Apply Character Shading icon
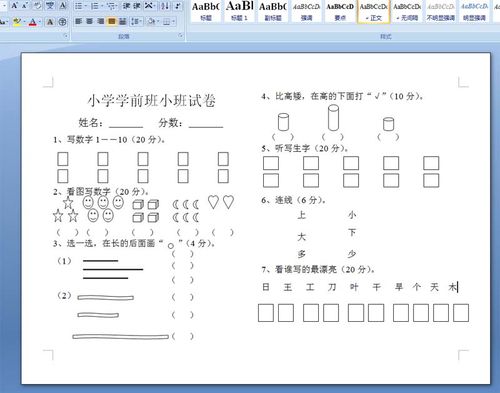 pyautogui.click(x=50, y=22)
